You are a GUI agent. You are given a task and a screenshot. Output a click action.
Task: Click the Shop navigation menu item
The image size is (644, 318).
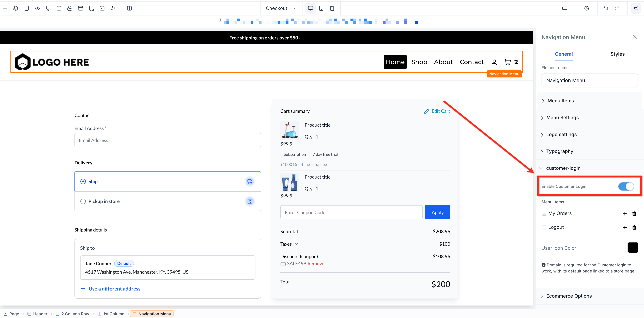coord(419,62)
